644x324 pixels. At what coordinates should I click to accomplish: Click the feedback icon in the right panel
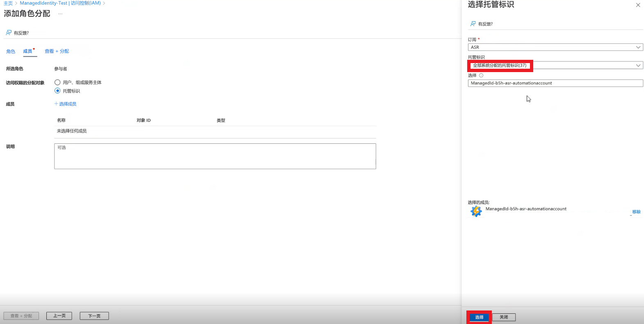pos(473,24)
